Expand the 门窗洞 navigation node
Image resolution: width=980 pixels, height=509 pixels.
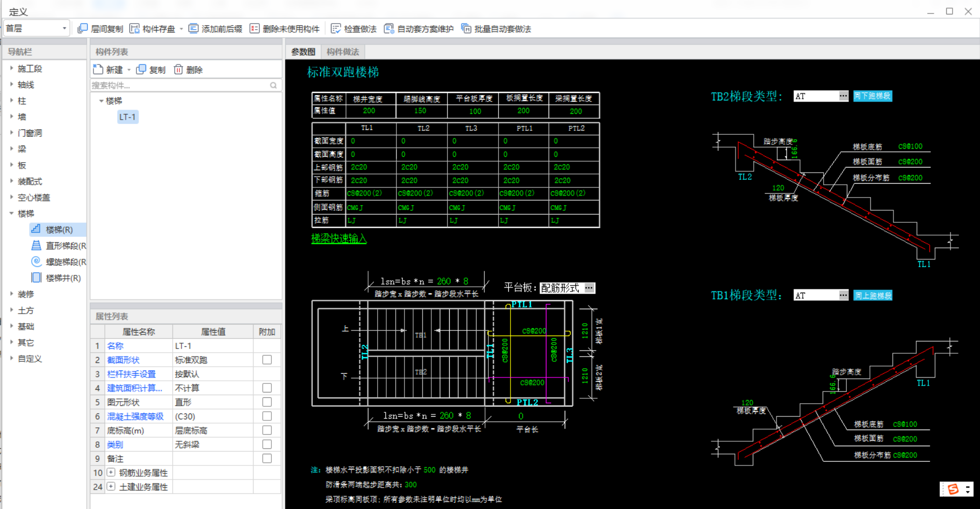[11, 133]
